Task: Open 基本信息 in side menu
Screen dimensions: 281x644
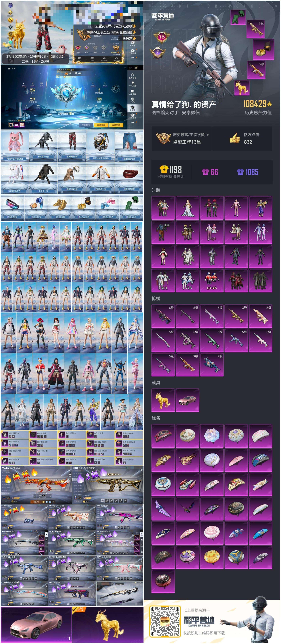Action: pos(132,76)
